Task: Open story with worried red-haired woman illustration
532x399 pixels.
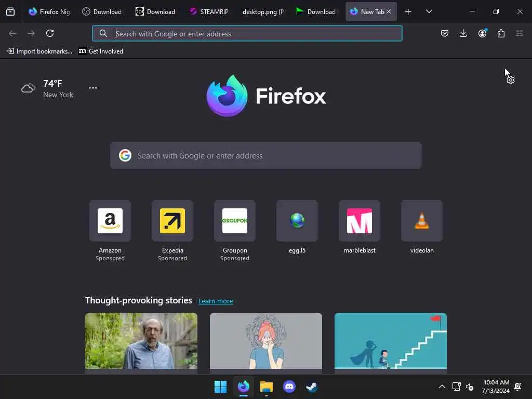Action: [266, 343]
